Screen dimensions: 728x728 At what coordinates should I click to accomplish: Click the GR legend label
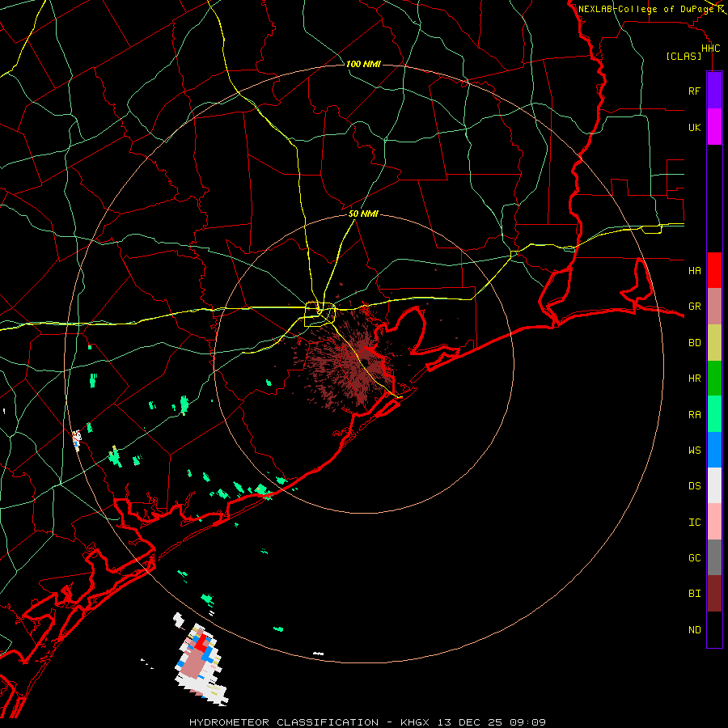tap(694, 307)
